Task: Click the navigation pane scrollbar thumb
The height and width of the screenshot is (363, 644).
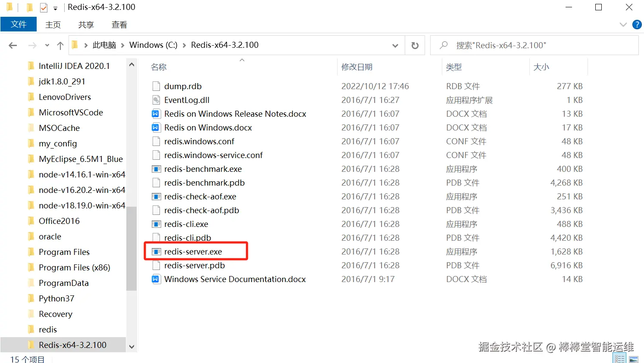Action: (x=131, y=249)
